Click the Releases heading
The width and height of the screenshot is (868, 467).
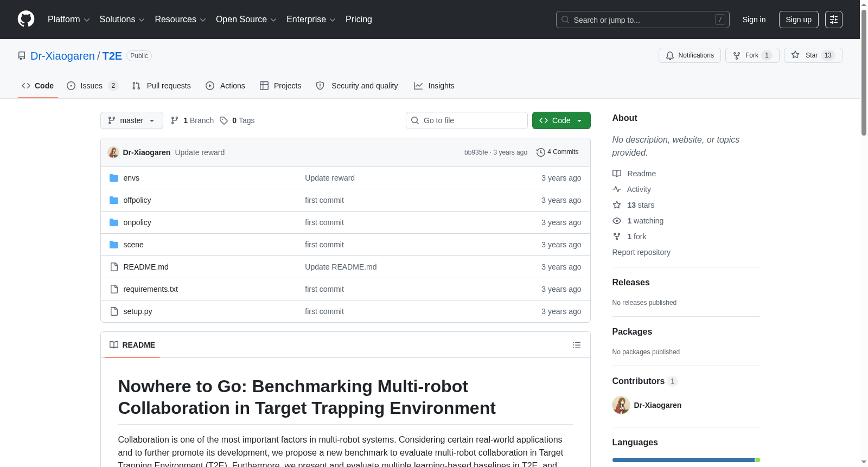(x=631, y=283)
